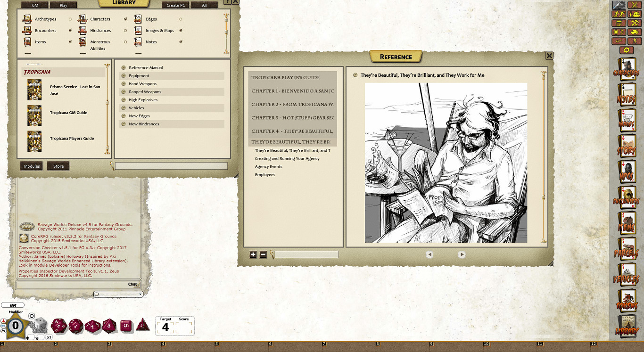The width and height of the screenshot is (644, 352).
Task: Open the calendar icon in the toolbar
Action: pyautogui.click(x=619, y=23)
